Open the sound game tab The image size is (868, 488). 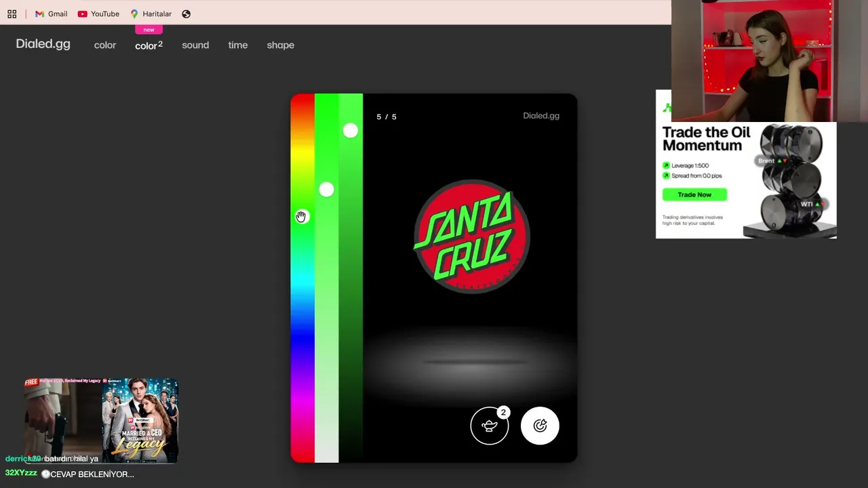tap(195, 45)
